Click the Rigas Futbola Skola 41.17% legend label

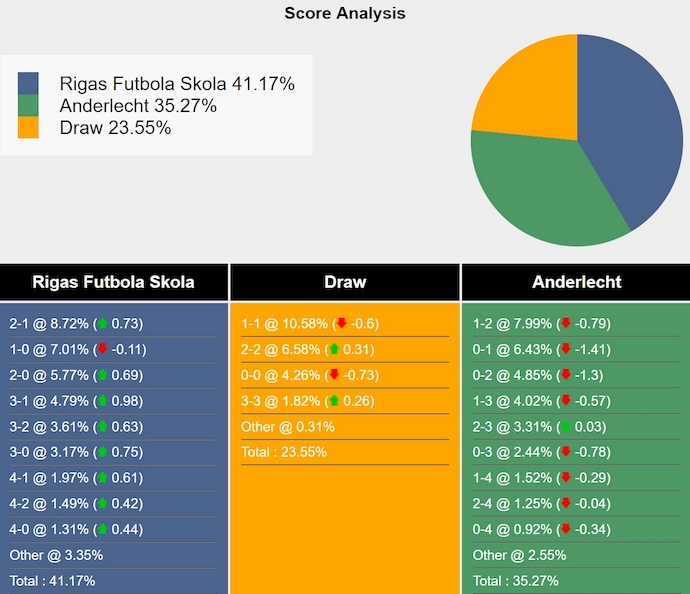pyautogui.click(x=177, y=84)
